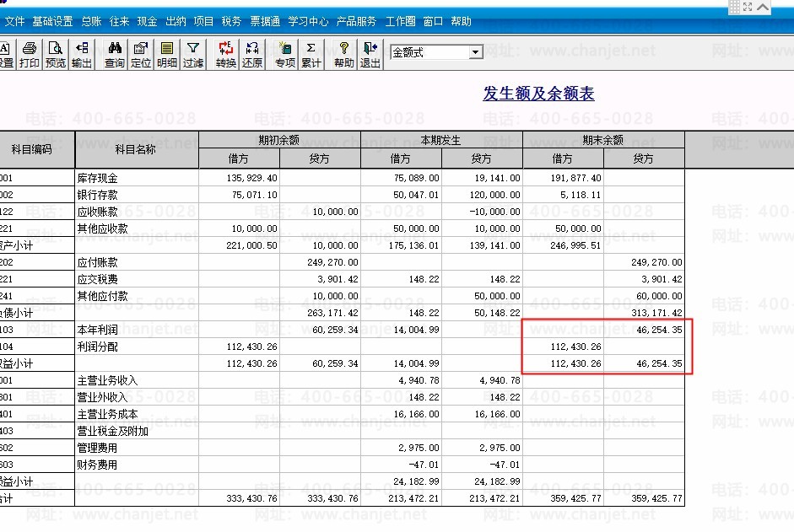Click the 科目名称 column header
The image size is (794, 532).
(136, 149)
